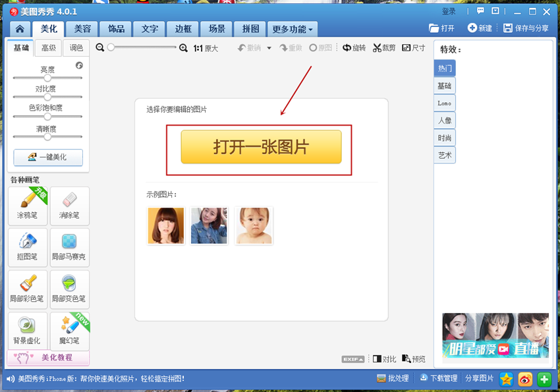Open the 尺寸 resize tool
The image size is (560, 392).
pos(414,48)
